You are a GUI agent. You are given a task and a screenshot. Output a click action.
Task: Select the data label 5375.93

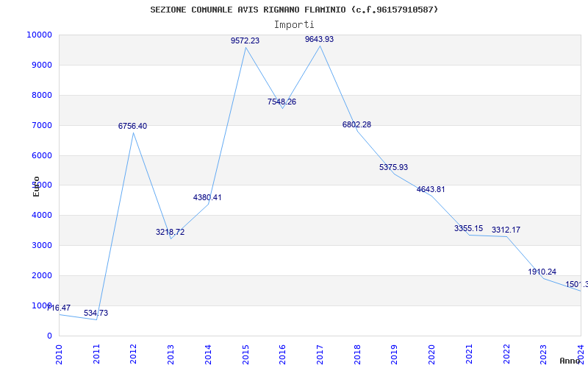point(393,168)
